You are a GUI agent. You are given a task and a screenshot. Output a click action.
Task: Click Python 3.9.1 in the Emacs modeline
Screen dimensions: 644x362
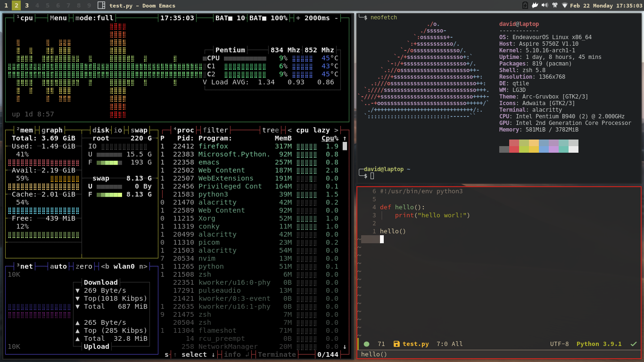[x=599, y=344]
